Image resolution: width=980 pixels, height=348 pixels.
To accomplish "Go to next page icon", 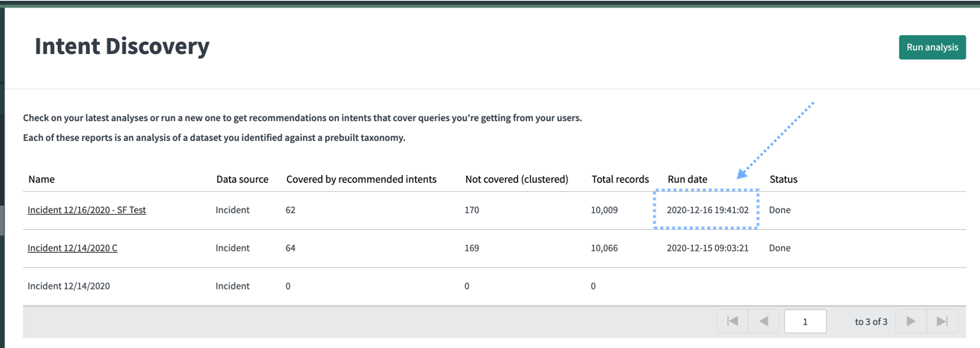I will (911, 321).
